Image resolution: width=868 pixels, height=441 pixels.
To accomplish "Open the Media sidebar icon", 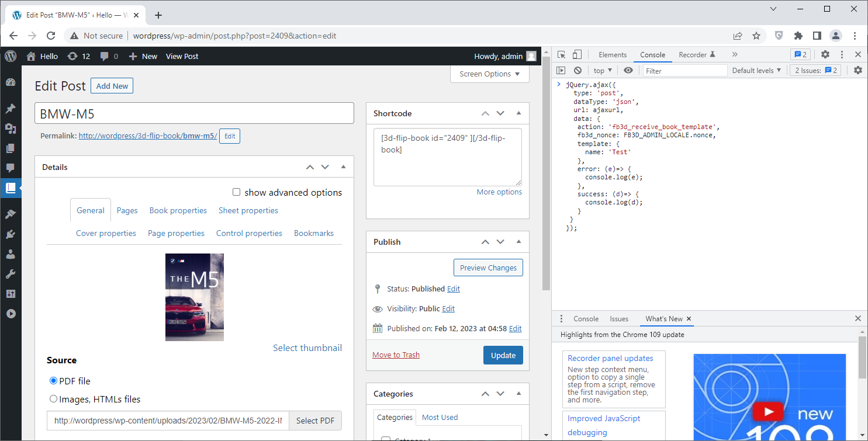I will coord(11,129).
